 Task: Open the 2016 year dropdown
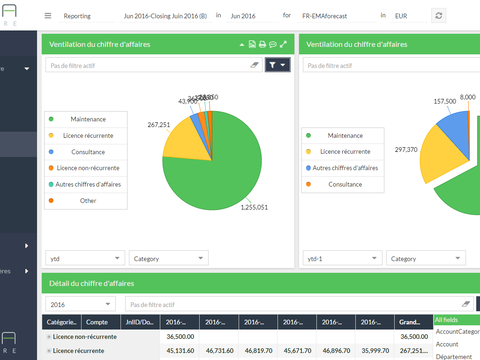80,304
